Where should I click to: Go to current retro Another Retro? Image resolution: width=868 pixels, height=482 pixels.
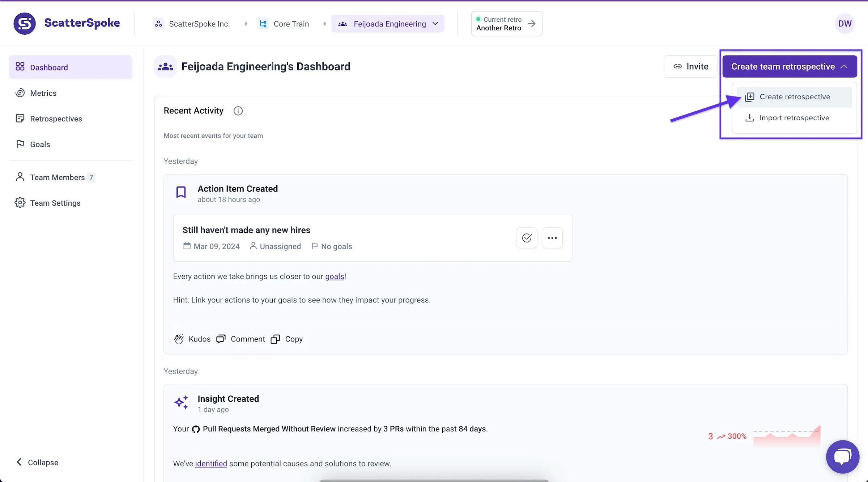pos(506,24)
